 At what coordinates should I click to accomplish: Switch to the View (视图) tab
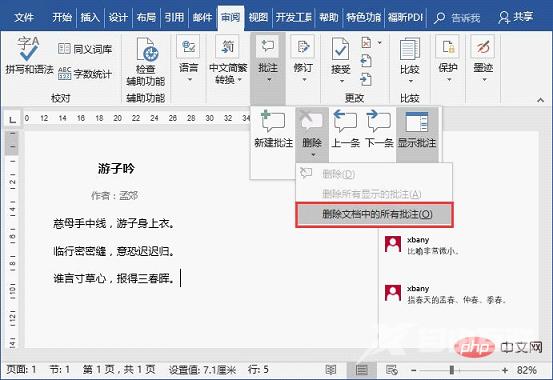258,17
